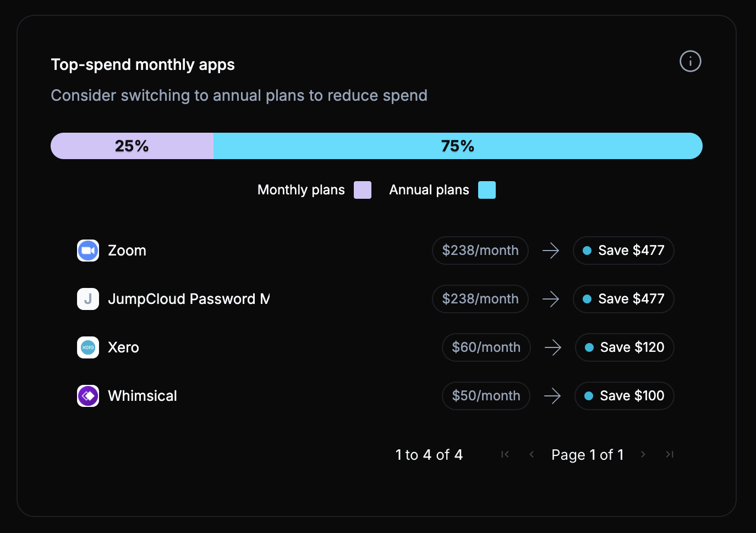Screen dimensions: 756x533
Task: Click Save $120 button for Xero
Action: [x=624, y=347]
